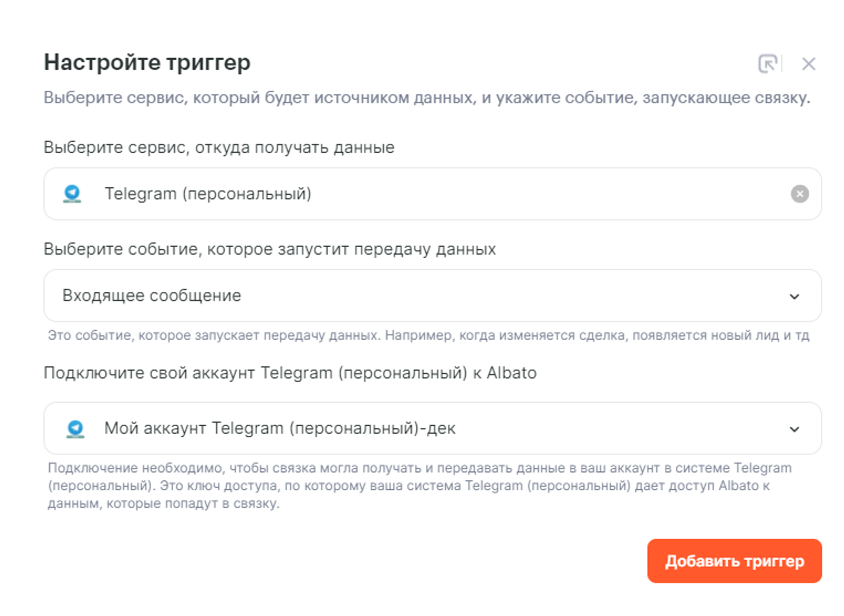Click the "Настройте триггер" heading
Viewport: 844px width, 616px height.
coord(147,62)
